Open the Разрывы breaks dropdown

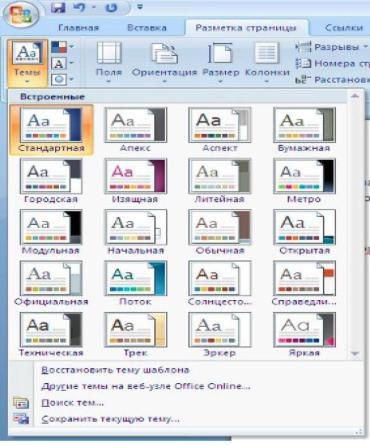(331, 47)
